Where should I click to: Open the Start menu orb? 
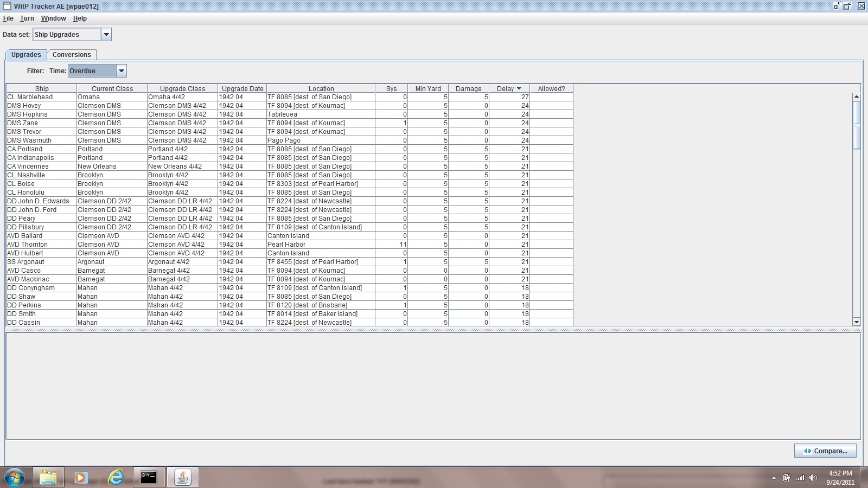pyautogui.click(x=15, y=477)
